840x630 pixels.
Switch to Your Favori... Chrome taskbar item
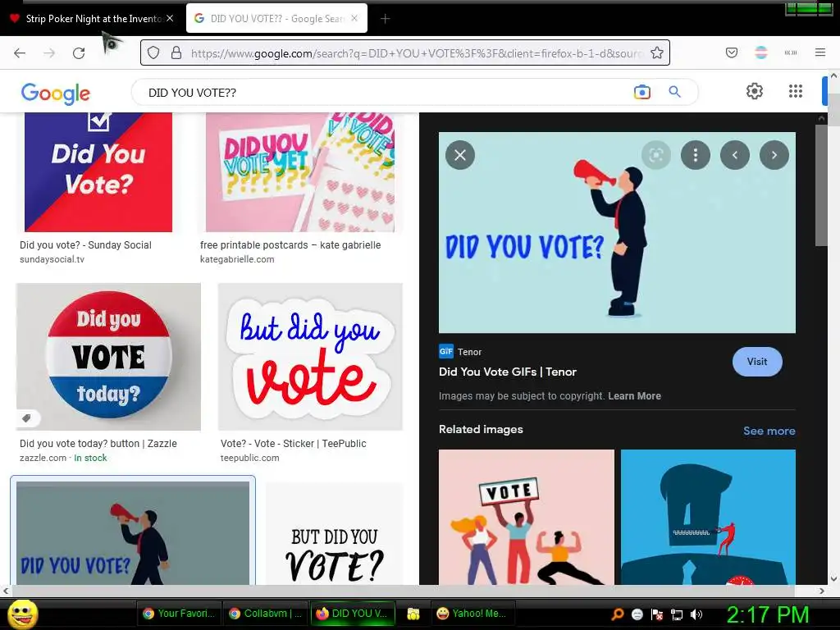click(x=179, y=614)
